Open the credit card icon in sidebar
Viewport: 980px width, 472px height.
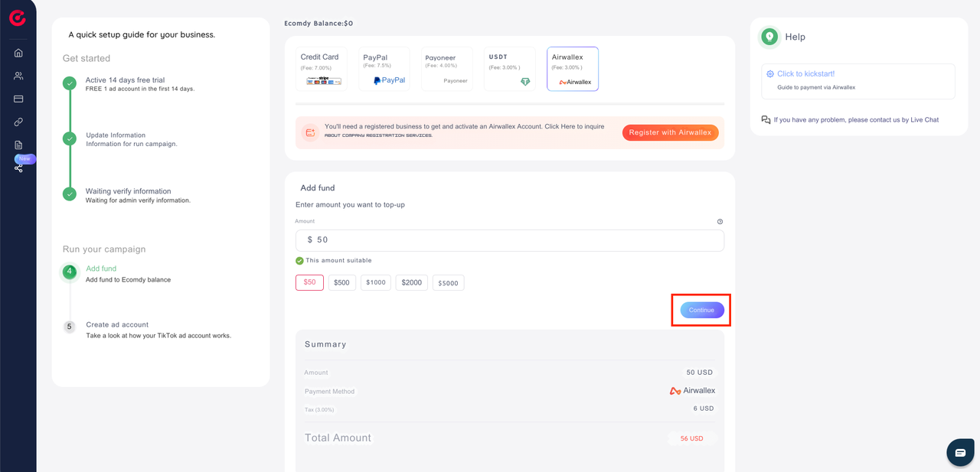point(18,99)
